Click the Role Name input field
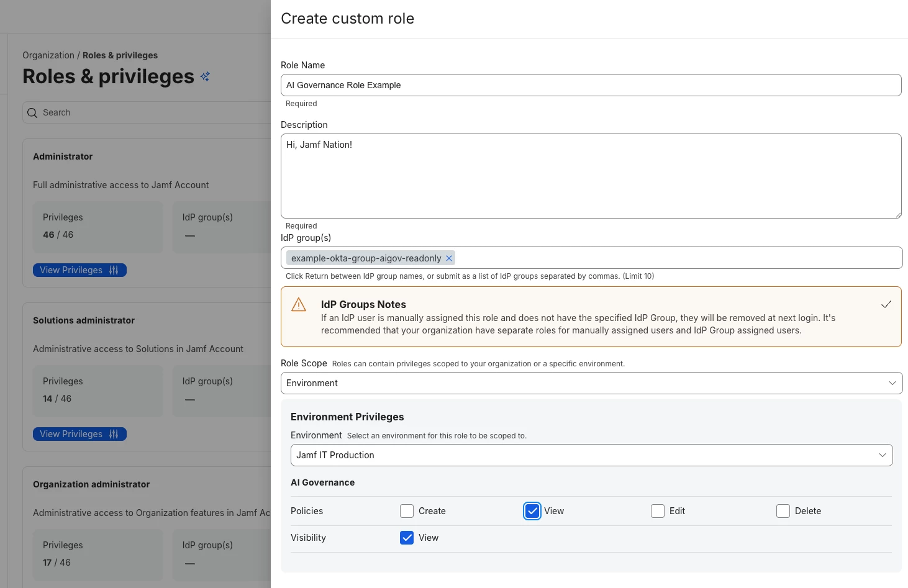This screenshot has height=588, width=908. [x=591, y=85]
